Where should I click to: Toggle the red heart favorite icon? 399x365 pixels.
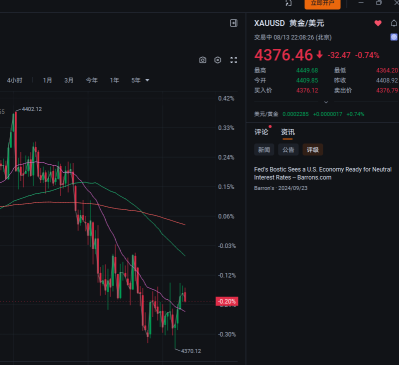point(378,23)
